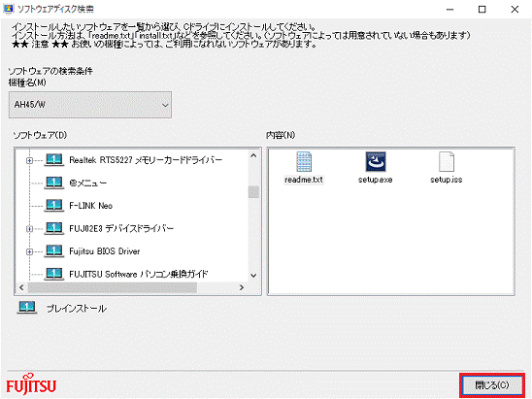Click the readme.txt file name label
The height and width of the screenshot is (399, 532).
304,180
